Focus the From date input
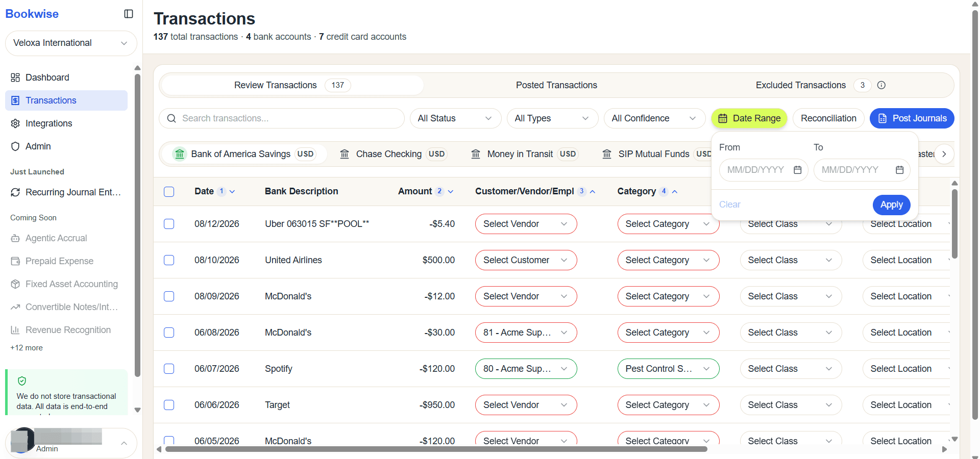980x459 pixels. (764, 170)
